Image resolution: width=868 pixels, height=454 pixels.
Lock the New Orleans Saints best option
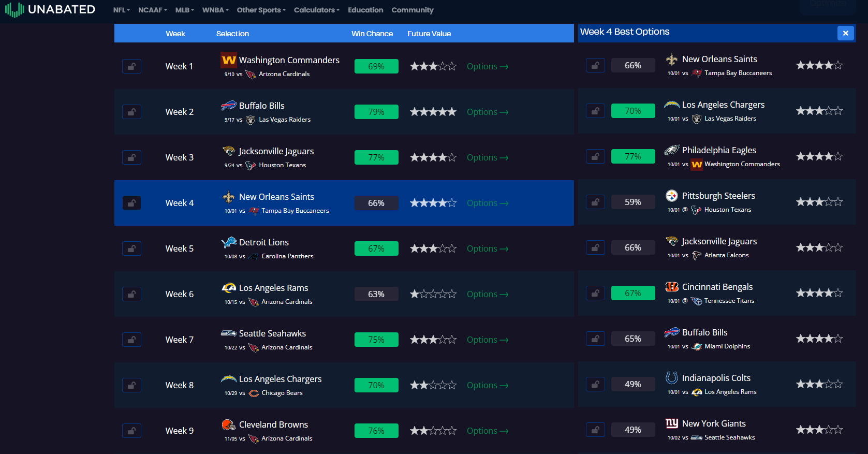coord(595,65)
